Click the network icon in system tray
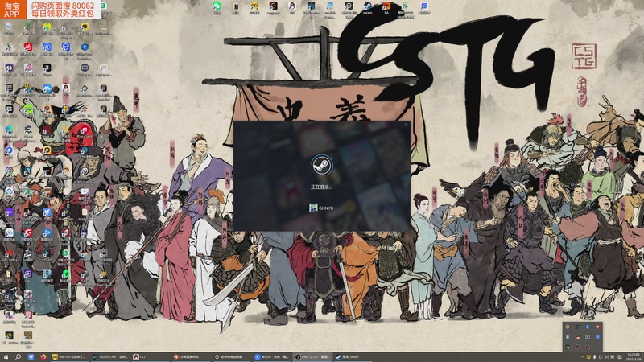 tap(601, 357)
